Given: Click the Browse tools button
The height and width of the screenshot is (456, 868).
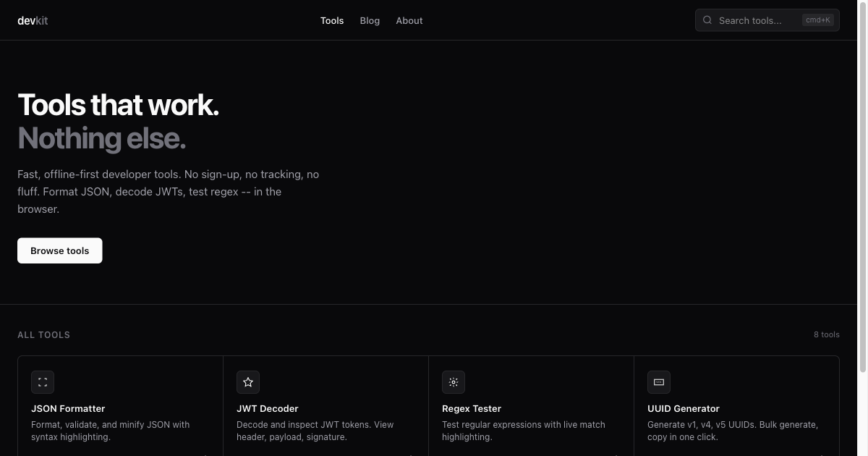Looking at the screenshot, I should tap(60, 250).
